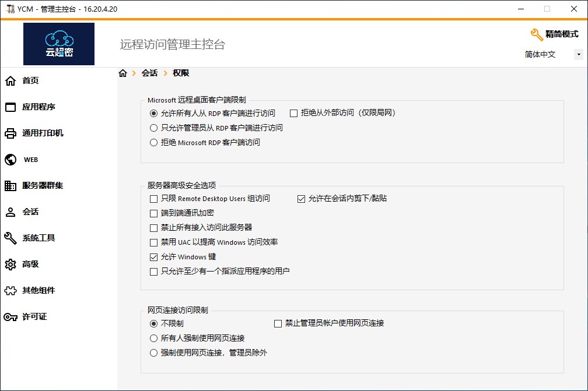The image size is (588, 391).
Task: Click the 云超密 cloud logo
Action: [59, 44]
